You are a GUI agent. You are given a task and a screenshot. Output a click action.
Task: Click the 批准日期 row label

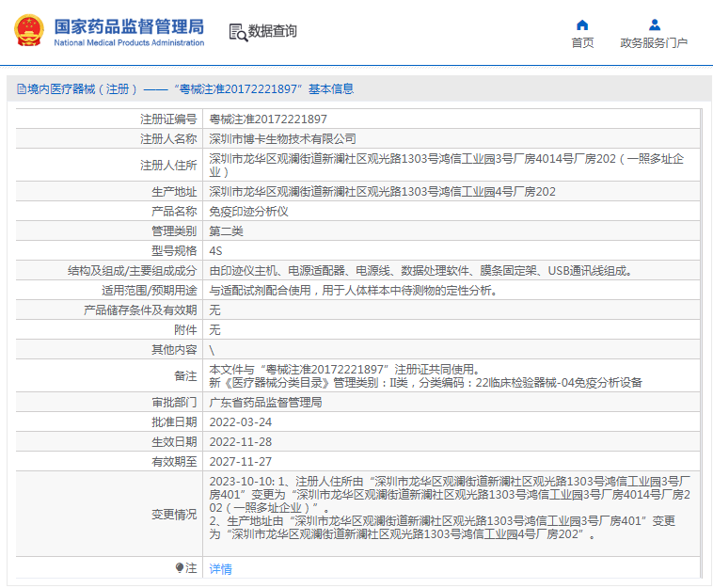174,422
